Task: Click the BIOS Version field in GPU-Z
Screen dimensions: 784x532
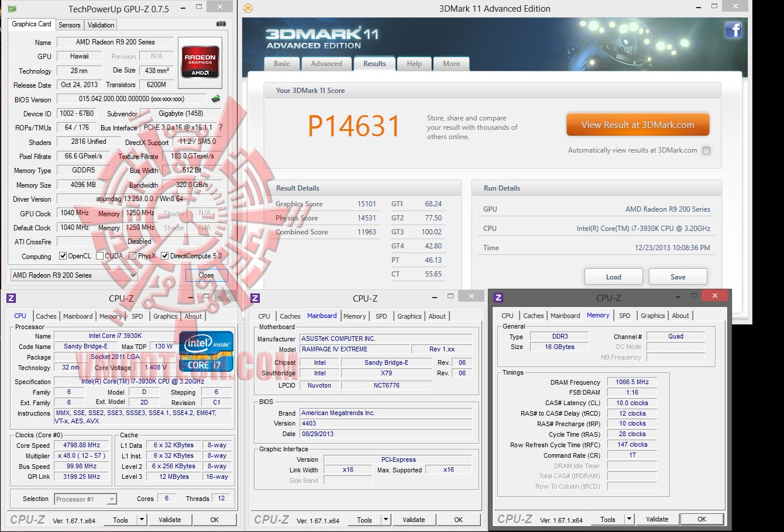Action: pyautogui.click(x=132, y=99)
